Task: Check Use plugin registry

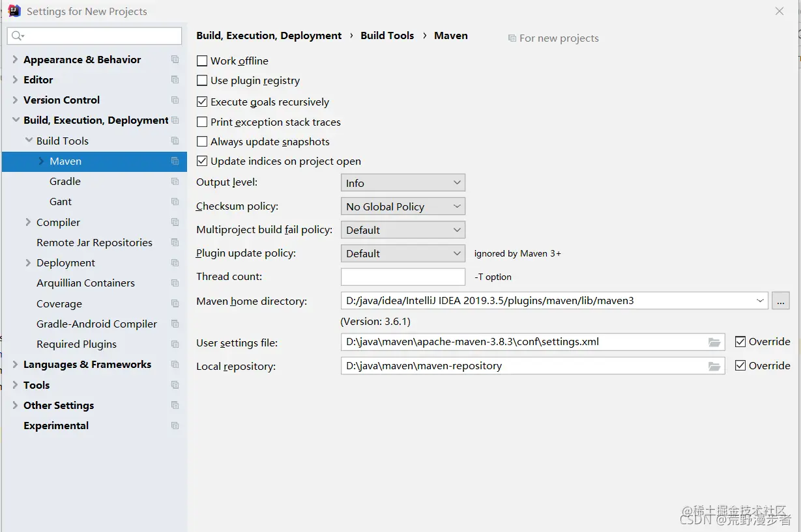Action: pyautogui.click(x=202, y=81)
